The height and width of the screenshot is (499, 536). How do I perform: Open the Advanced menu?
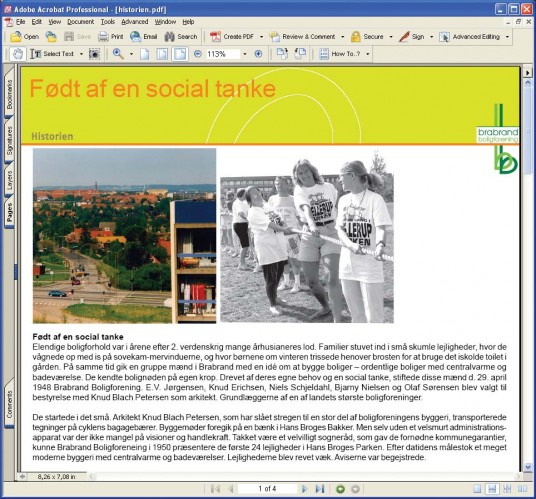coord(135,22)
